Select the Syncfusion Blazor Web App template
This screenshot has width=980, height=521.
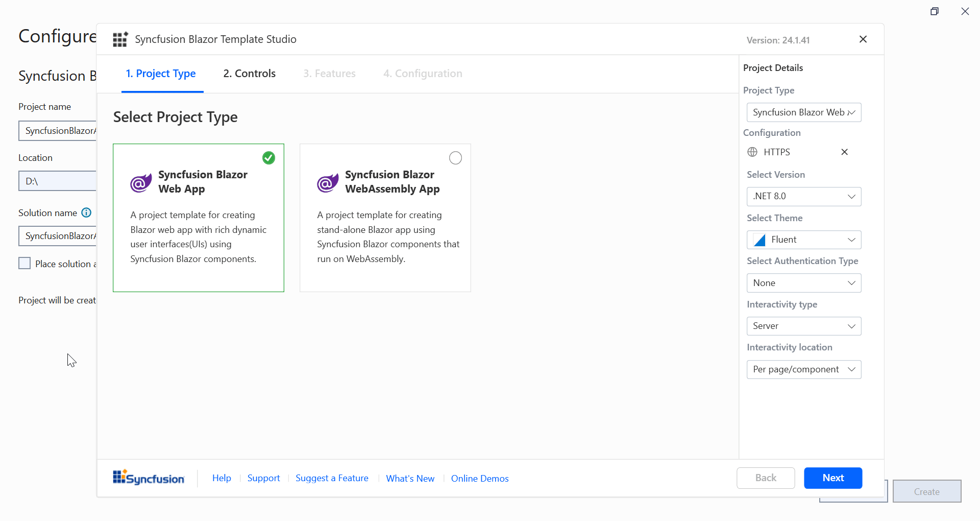coord(199,218)
